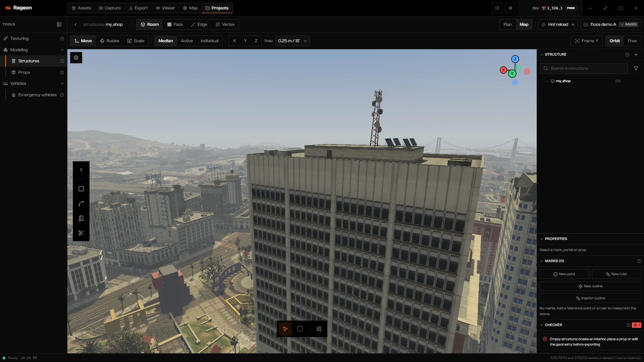The width and height of the screenshot is (644, 362).
Task: Open the Snap 0.25 m / 15° dropdown
Action: click(x=292, y=41)
